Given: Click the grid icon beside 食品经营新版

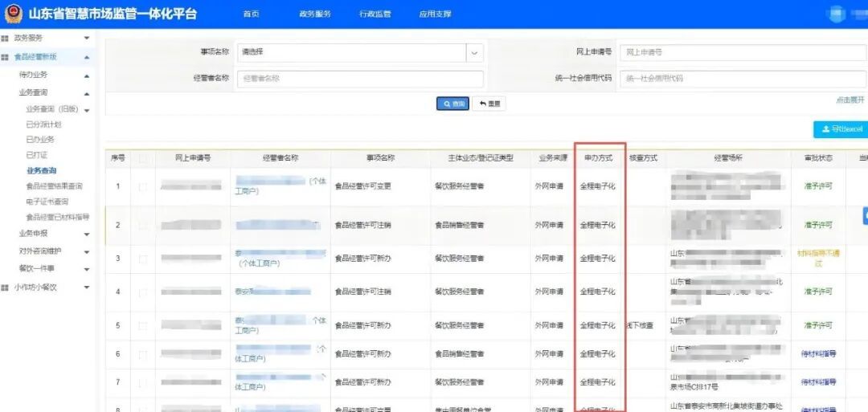Looking at the screenshot, I should coord(5,57).
